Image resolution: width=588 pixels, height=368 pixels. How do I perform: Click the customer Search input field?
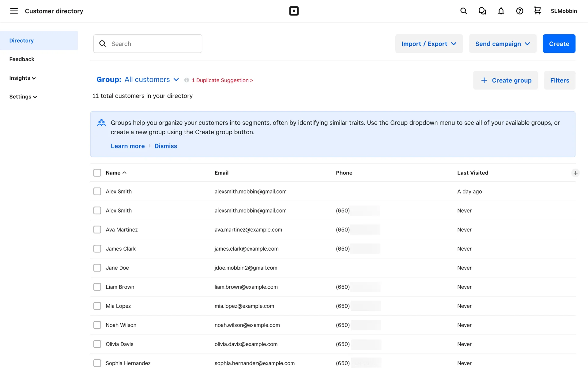[153, 44]
